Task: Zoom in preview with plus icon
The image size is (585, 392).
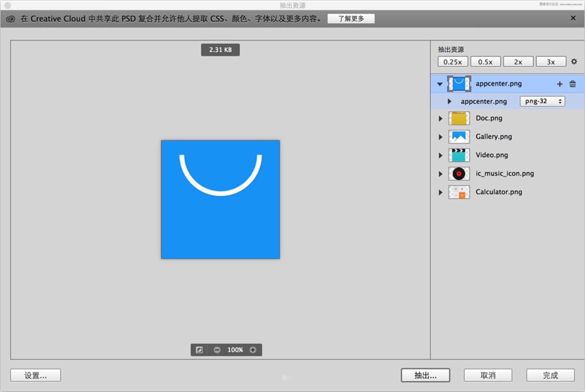Action: (x=253, y=350)
